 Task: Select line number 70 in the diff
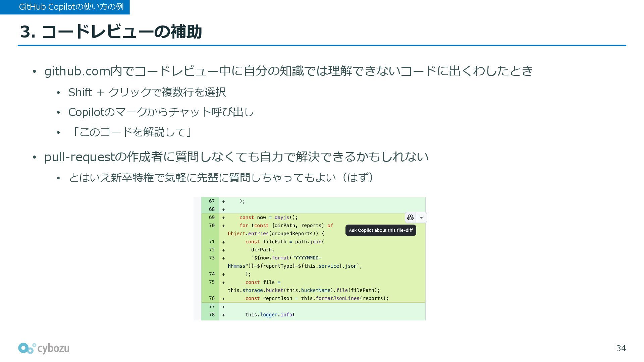coord(212,226)
